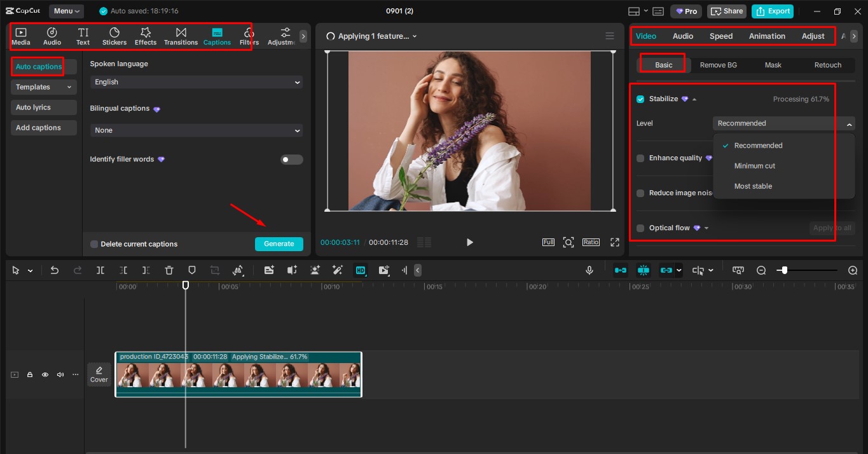Click the Split tool in the timeline toolbar
The width and height of the screenshot is (868, 454).
coord(100,270)
